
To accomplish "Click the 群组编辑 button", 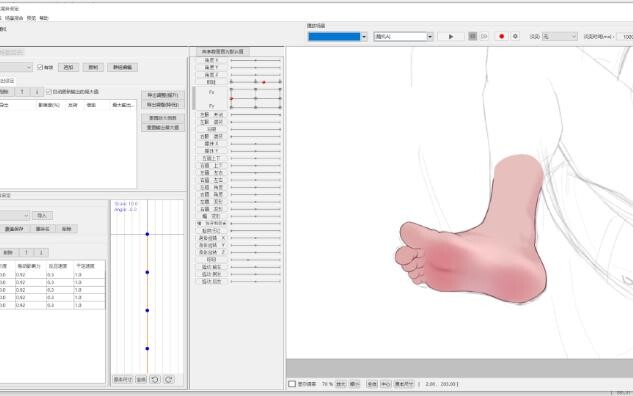I will [122, 67].
